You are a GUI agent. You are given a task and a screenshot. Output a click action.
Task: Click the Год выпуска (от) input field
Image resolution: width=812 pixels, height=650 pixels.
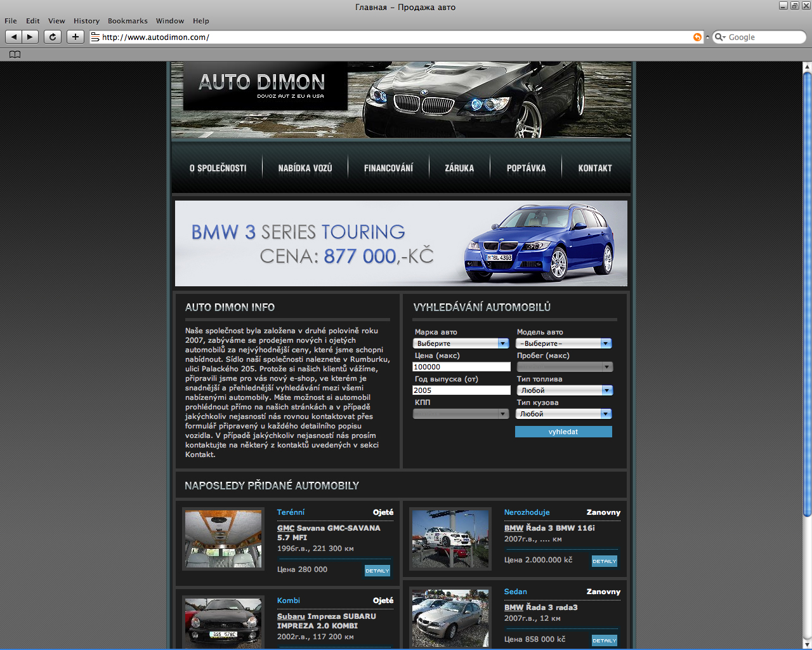tap(461, 390)
